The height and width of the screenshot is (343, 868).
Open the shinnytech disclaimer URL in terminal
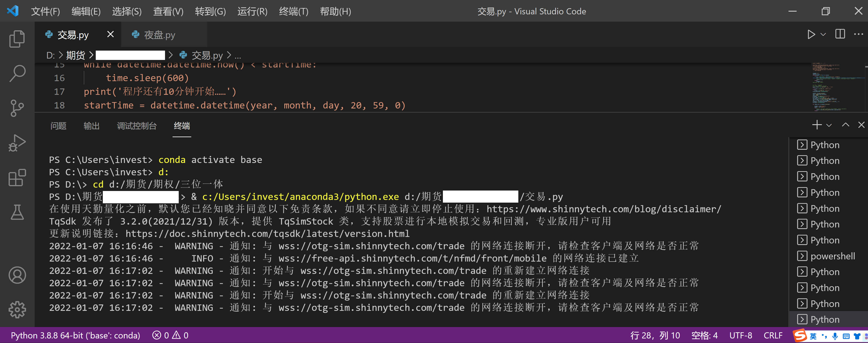[604, 209]
